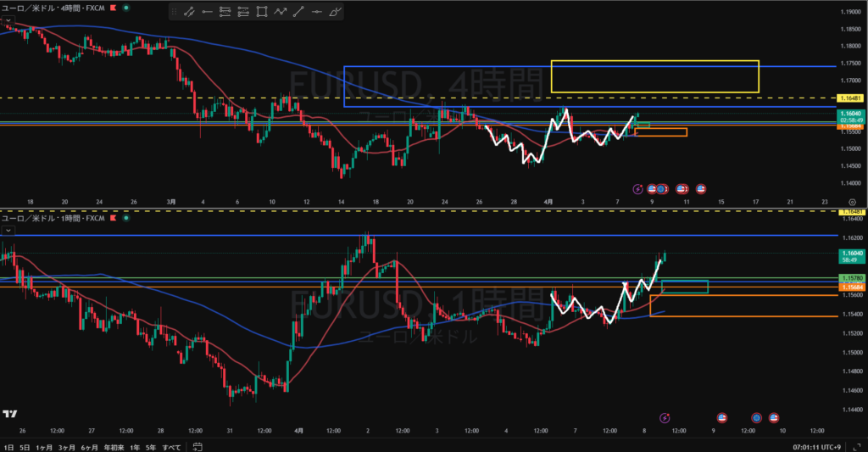Select the brush drawing tool
Image resolution: width=868 pixels, height=452 pixels.
pyautogui.click(x=336, y=12)
